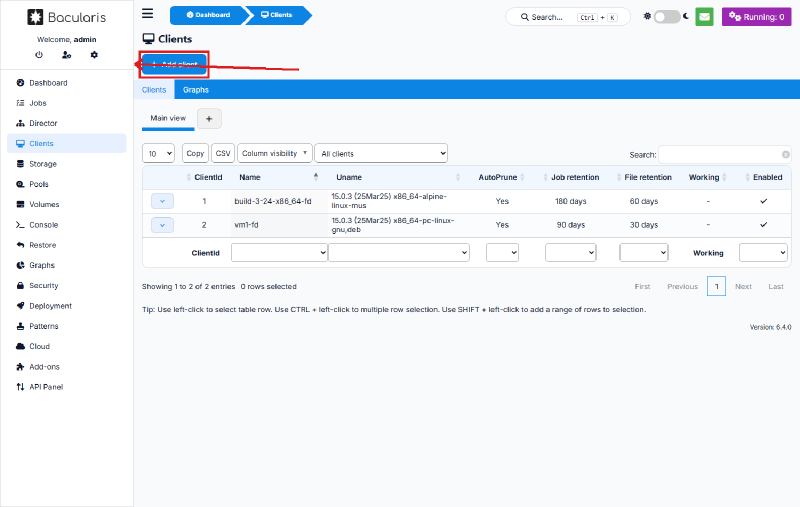Click the Graphs pie chart sidebar icon
The width and height of the screenshot is (800, 507).
coord(20,265)
